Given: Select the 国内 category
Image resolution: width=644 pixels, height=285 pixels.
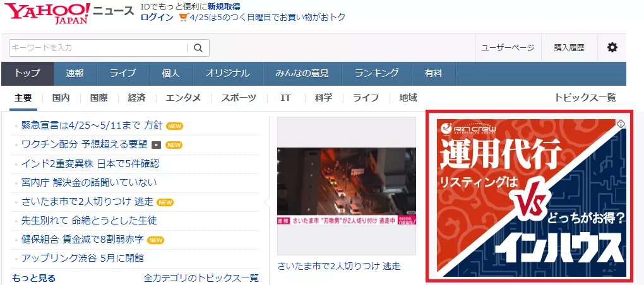Looking at the screenshot, I should [x=61, y=98].
